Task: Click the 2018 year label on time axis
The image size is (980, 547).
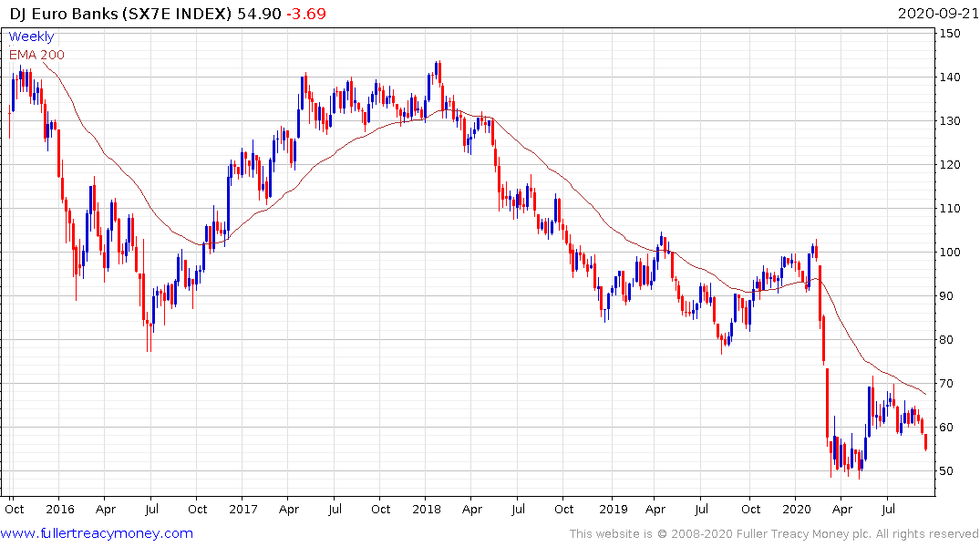Action: coord(427,509)
